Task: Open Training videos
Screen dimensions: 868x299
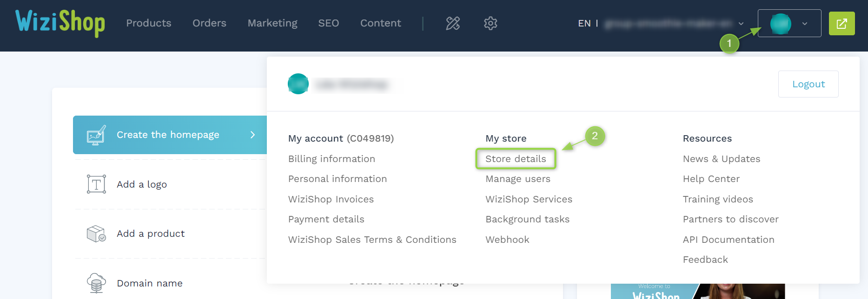Action: pos(718,199)
